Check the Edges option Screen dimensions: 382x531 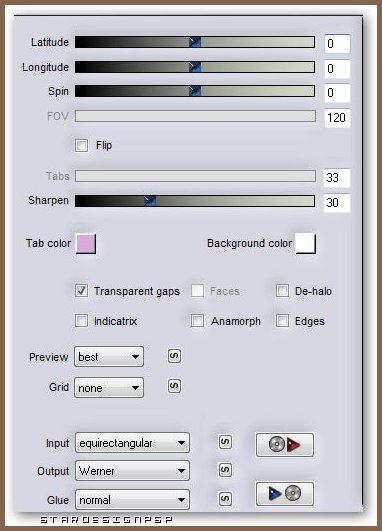[282, 321]
